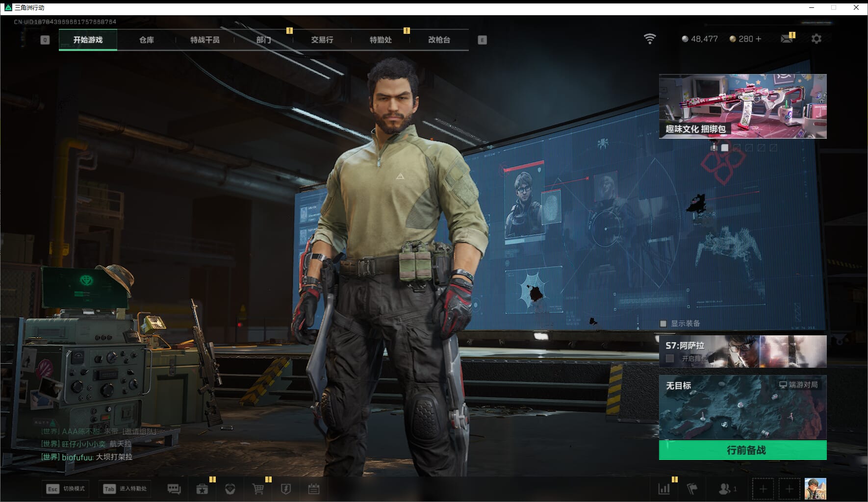
Task: Select the first banner page indicator
Action: (714, 148)
